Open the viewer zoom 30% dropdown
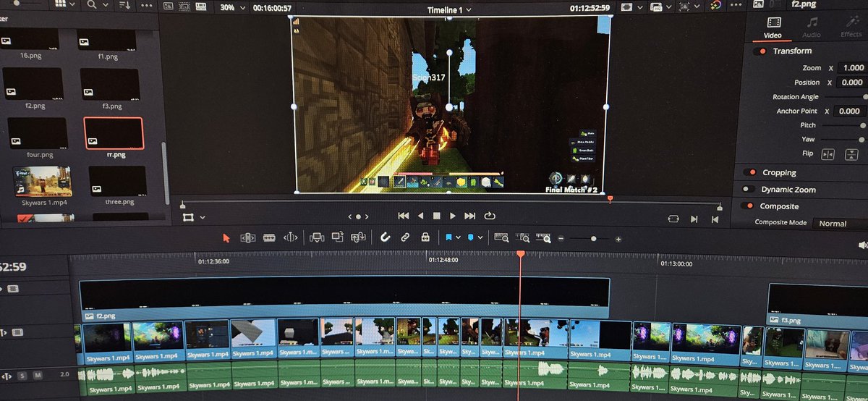 pos(231,7)
